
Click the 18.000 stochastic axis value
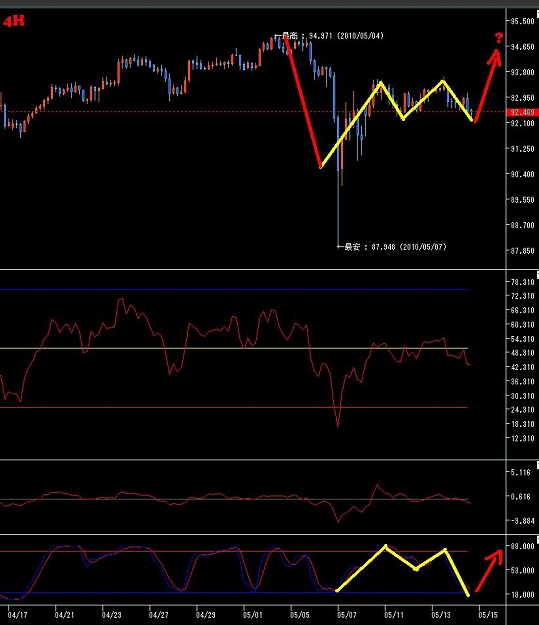click(522, 595)
